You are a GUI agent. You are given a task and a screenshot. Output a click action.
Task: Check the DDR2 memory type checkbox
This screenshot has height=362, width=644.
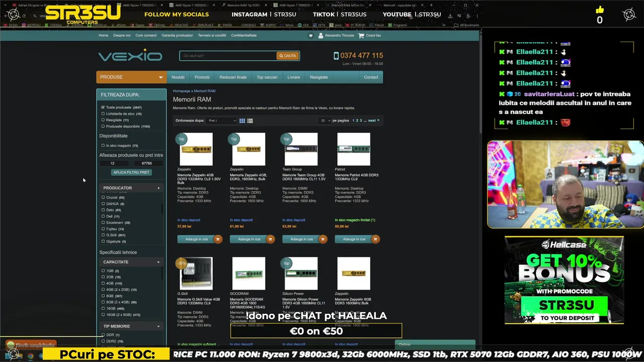tap(103, 341)
